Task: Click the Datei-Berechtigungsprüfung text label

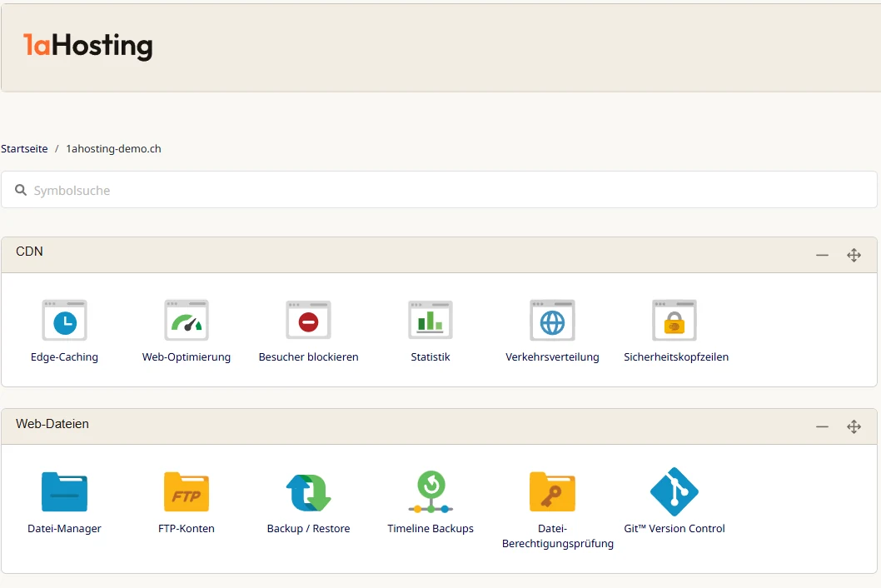Action: [557, 536]
